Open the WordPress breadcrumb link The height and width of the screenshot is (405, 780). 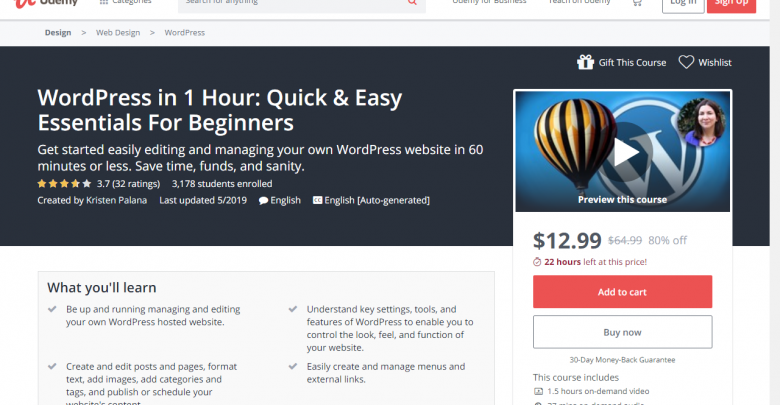[x=185, y=32]
